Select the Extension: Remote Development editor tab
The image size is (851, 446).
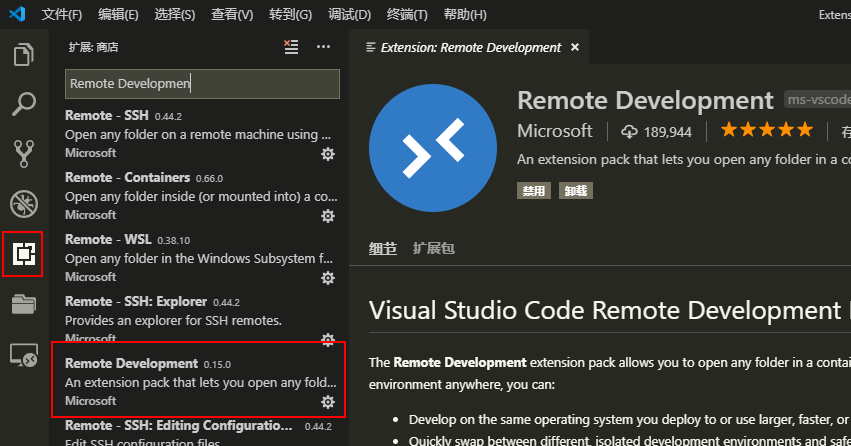[469, 48]
